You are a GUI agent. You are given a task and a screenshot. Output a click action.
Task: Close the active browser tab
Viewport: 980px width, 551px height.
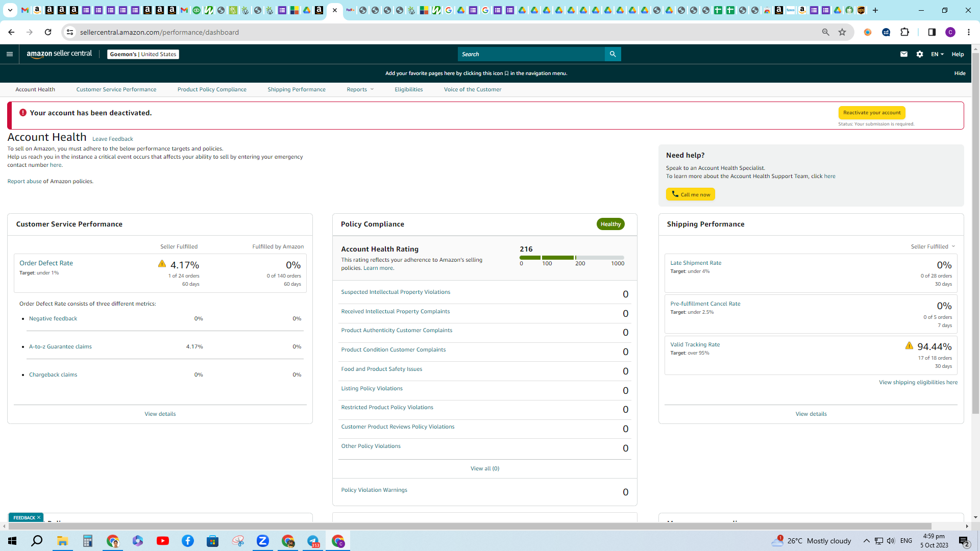[335, 10]
